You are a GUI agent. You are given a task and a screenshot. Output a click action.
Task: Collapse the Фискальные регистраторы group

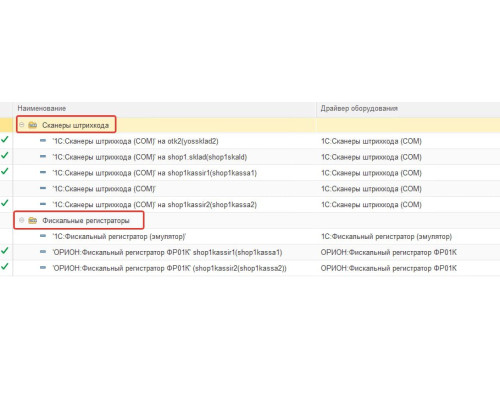coord(22,220)
